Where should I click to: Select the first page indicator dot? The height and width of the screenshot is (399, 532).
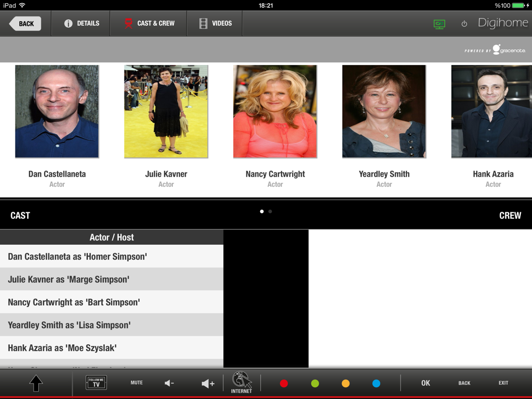coord(262,212)
